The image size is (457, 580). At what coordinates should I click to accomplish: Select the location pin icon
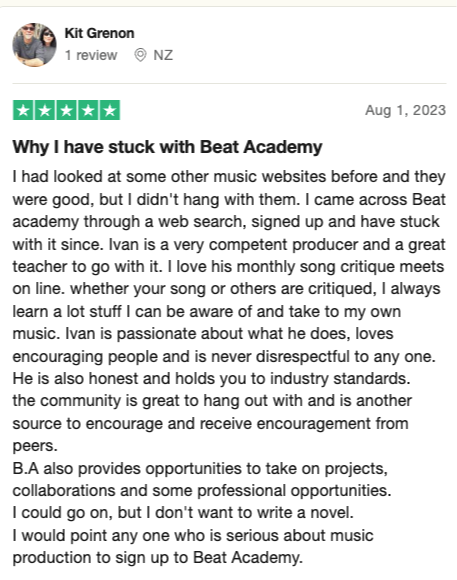coord(140,55)
